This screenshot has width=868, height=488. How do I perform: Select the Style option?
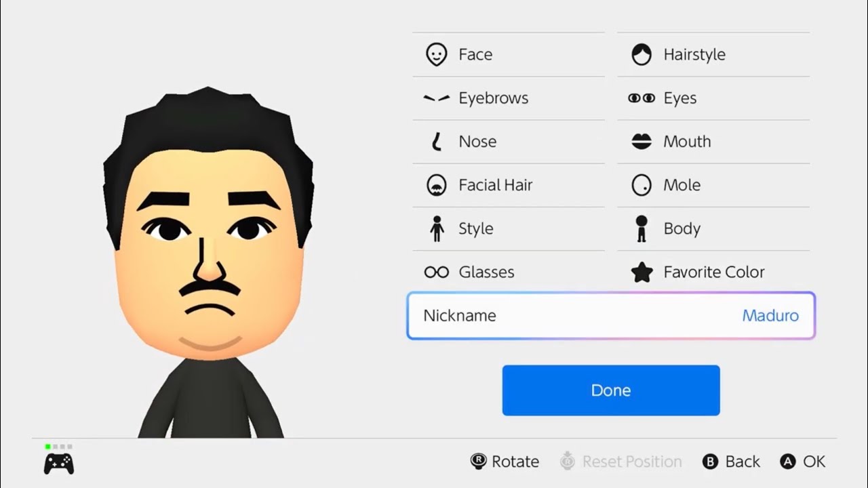(509, 228)
